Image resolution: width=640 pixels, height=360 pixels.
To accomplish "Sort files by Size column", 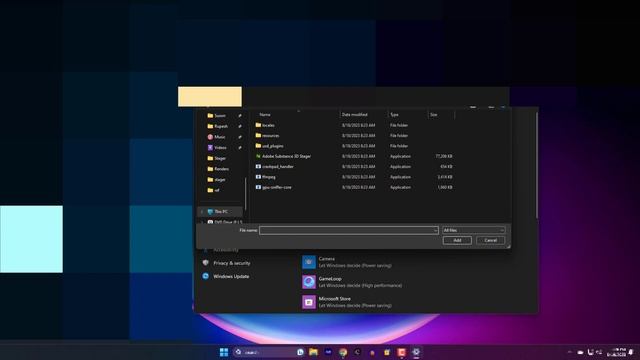I will [x=433, y=115].
